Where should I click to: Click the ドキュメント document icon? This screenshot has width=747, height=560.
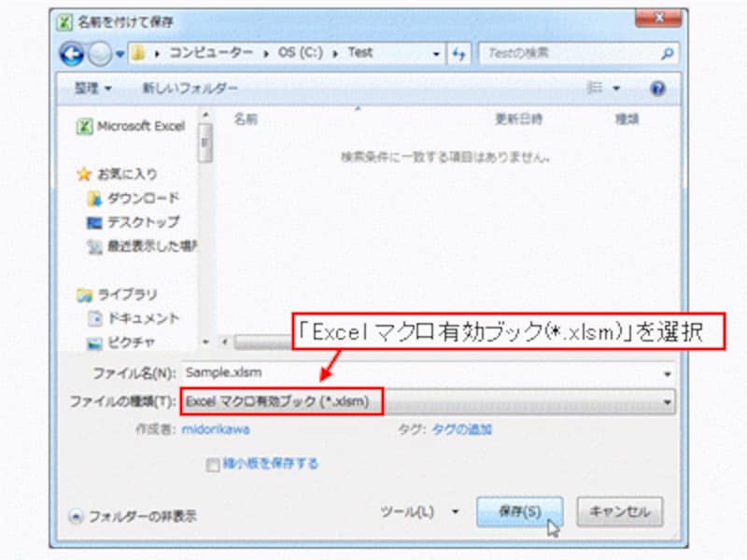[x=95, y=318]
